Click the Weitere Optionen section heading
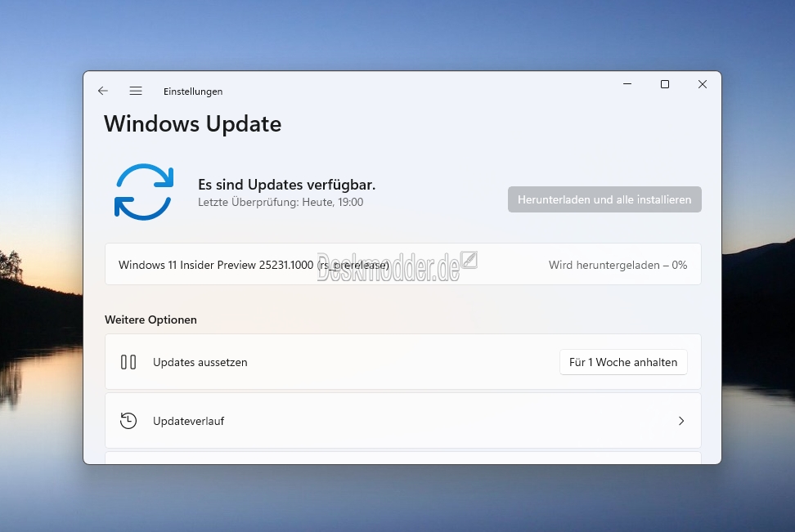795x532 pixels. point(150,320)
